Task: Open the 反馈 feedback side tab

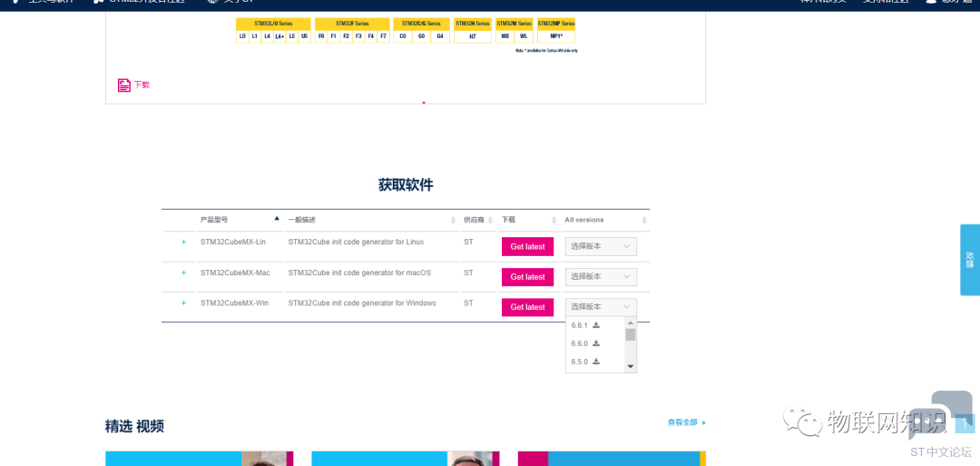Action: (970, 260)
